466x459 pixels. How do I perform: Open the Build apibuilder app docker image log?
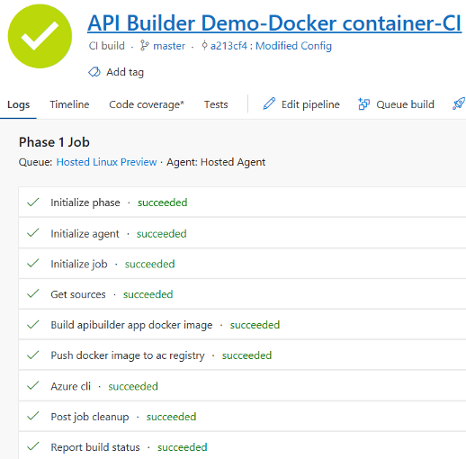(242, 325)
